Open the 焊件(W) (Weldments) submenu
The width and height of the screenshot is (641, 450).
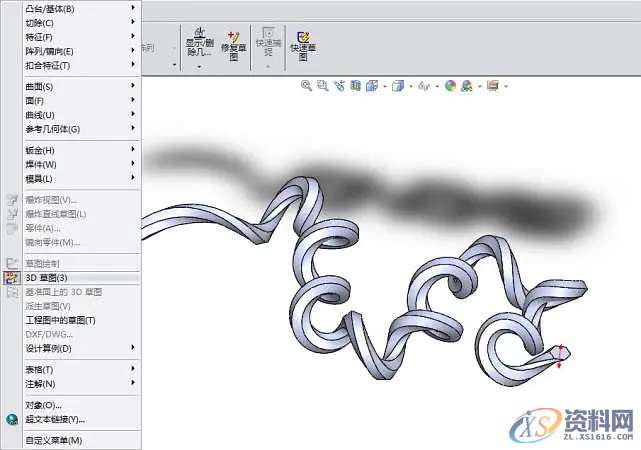tap(81, 164)
